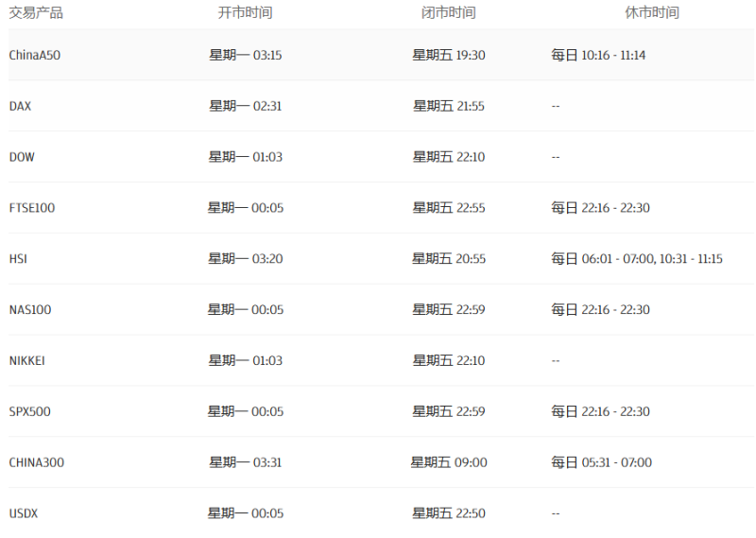Click HSI break time starting 每日 06:01

coord(637,259)
